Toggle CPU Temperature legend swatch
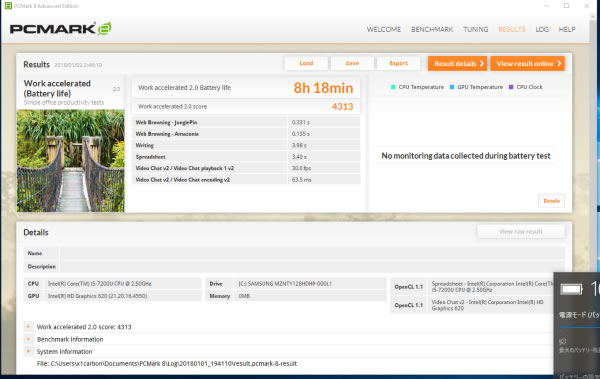Image resolution: width=600 pixels, height=379 pixels. click(x=393, y=87)
